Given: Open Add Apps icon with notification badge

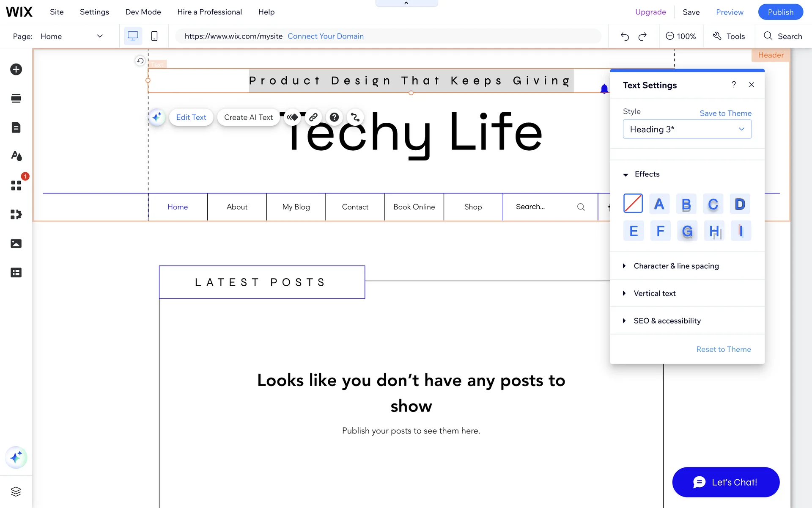Looking at the screenshot, I should click(x=16, y=185).
